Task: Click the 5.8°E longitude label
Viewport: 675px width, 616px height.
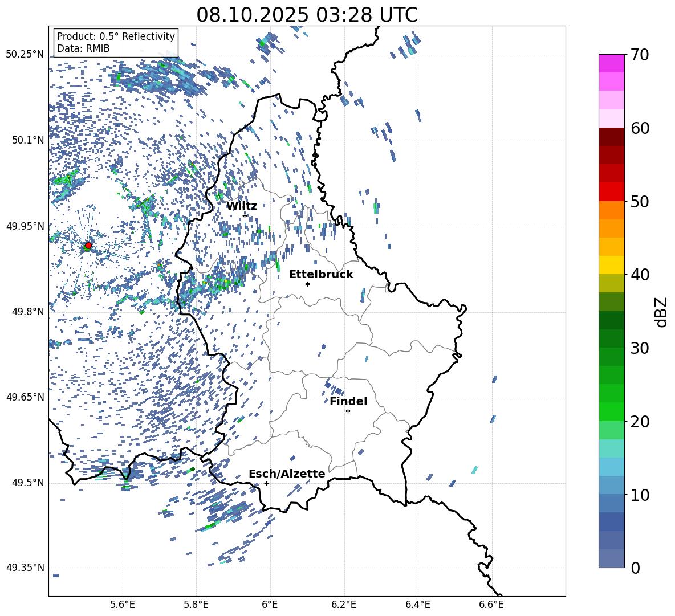Action: pyautogui.click(x=196, y=605)
